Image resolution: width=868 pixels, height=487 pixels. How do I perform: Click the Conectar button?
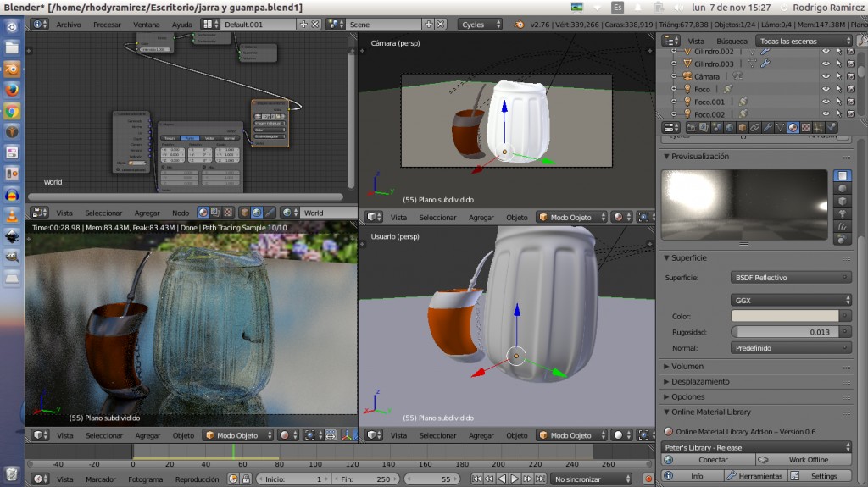pyautogui.click(x=713, y=460)
